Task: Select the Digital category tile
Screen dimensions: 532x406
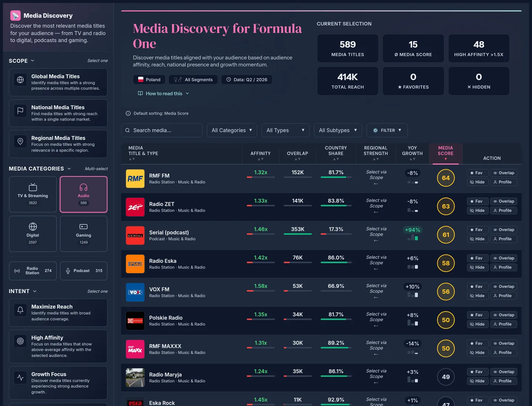Action: tap(33, 234)
